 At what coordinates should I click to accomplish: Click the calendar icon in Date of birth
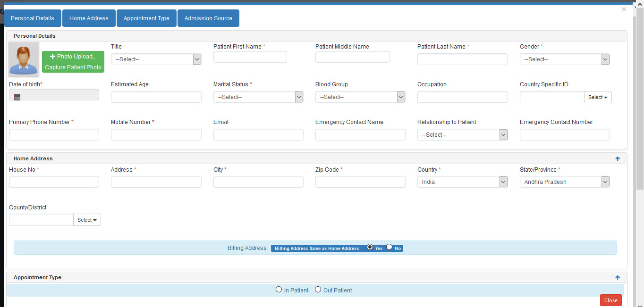click(17, 97)
